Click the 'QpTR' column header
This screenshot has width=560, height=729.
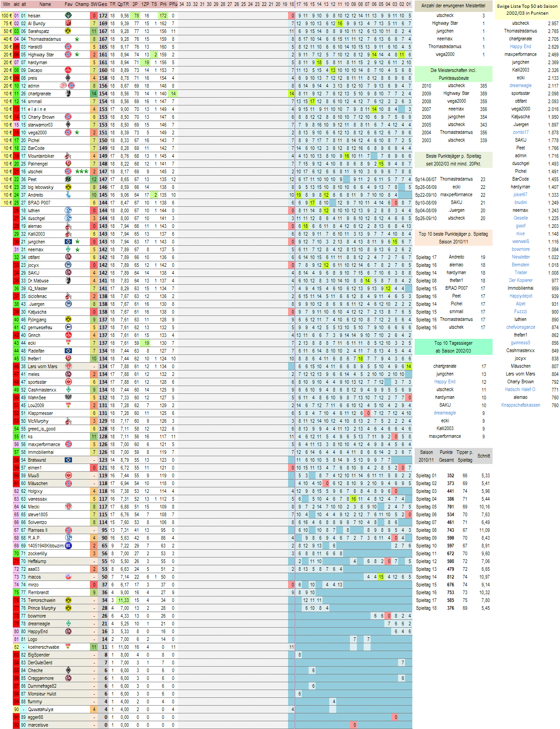point(123,4)
